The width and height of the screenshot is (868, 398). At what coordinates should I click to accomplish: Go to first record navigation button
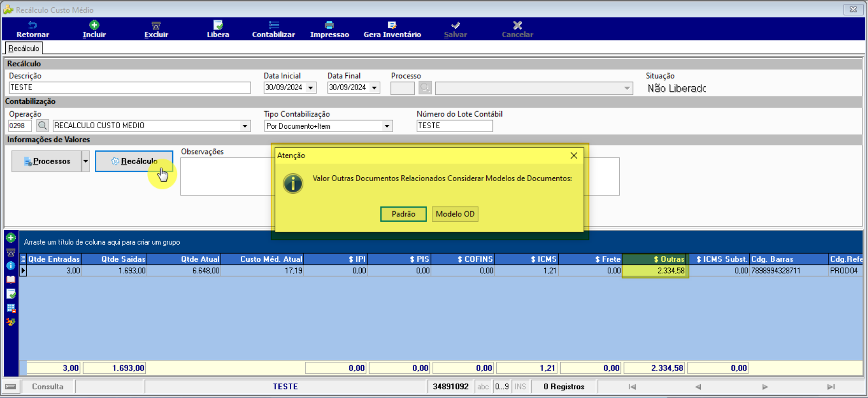point(632,387)
